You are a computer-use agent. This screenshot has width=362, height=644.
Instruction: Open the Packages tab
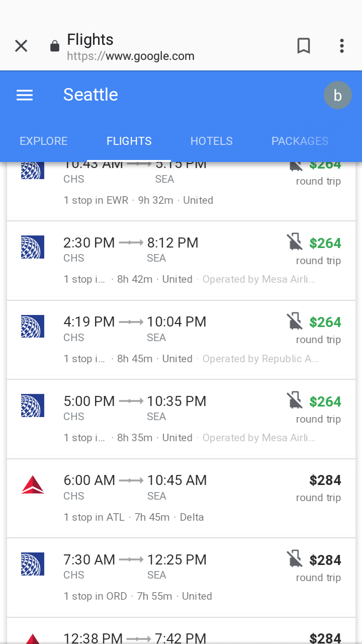tap(300, 141)
